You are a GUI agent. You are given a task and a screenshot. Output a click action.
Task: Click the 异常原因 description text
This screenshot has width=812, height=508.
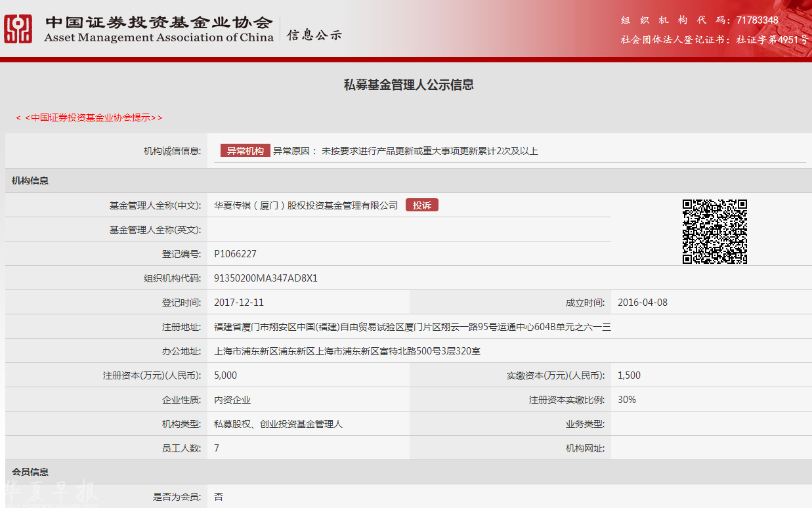tap(406, 151)
